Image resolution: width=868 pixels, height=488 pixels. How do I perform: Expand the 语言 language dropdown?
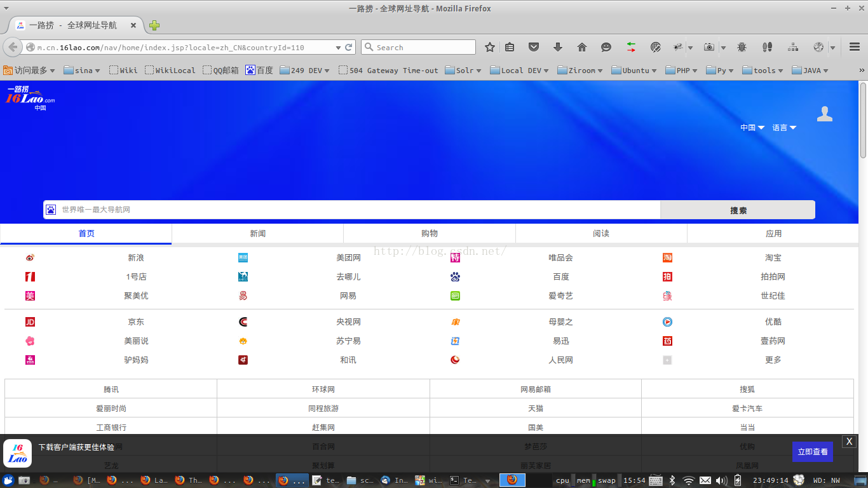tap(784, 128)
